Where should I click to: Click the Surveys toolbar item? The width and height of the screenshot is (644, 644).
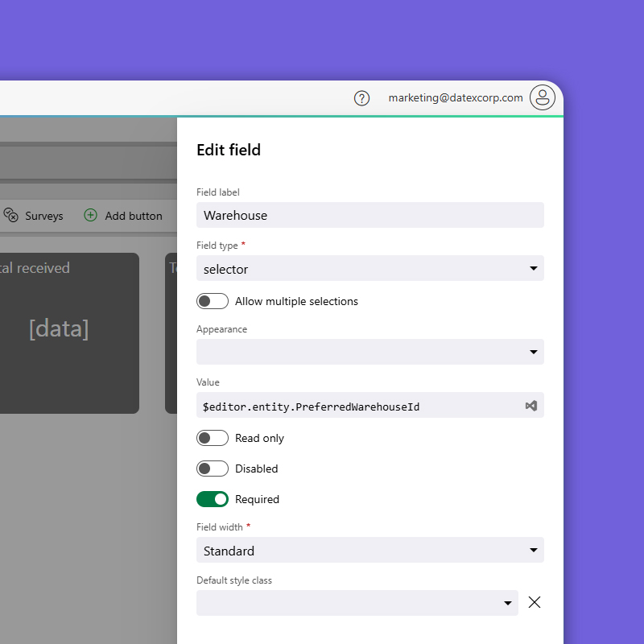click(x=43, y=216)
